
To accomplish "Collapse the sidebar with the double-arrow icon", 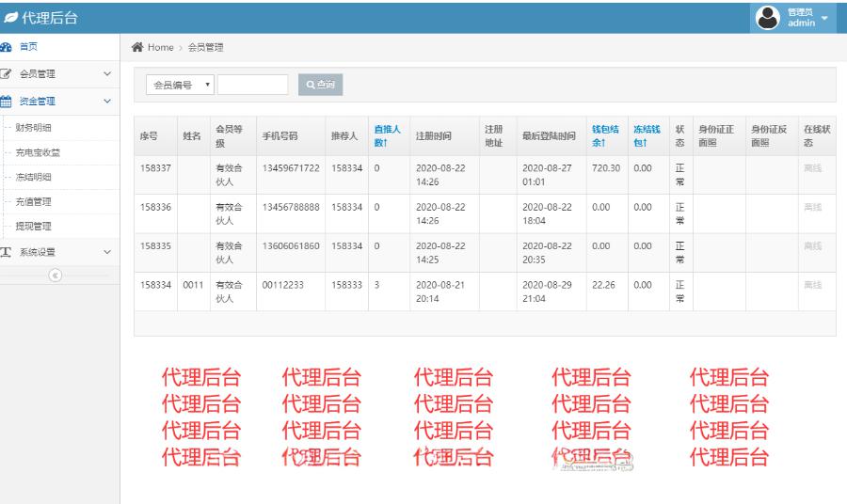I will [56, 276].
